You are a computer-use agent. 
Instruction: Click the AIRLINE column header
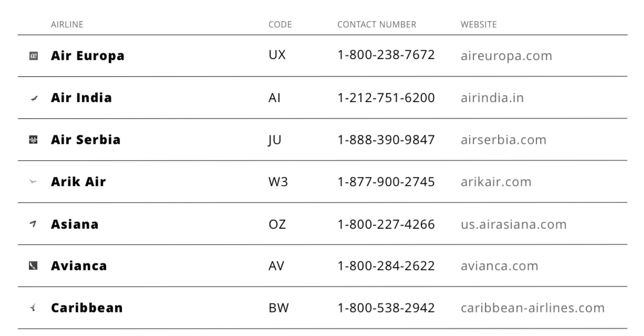[67, 24]
